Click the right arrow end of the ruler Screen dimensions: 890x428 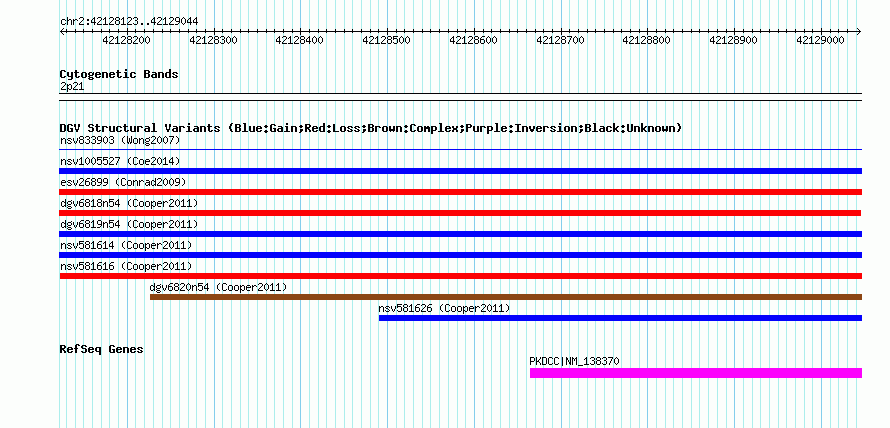pos(858,31)
